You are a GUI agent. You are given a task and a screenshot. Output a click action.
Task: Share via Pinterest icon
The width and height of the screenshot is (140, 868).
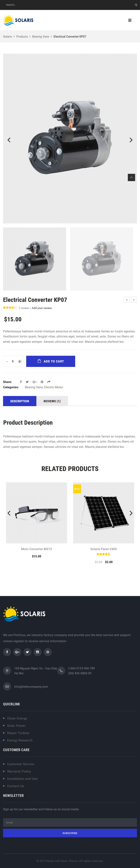[x=42, y=382]
